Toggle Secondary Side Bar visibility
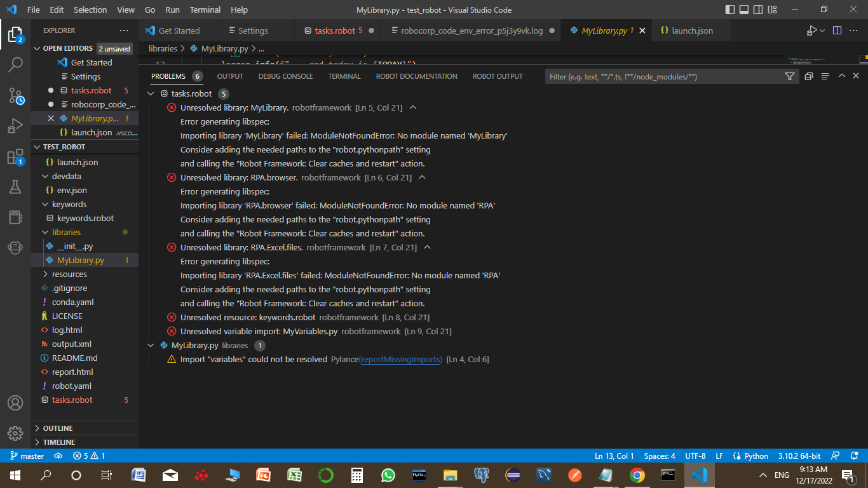This screenshot has width=868, height=488. (758, 10)
